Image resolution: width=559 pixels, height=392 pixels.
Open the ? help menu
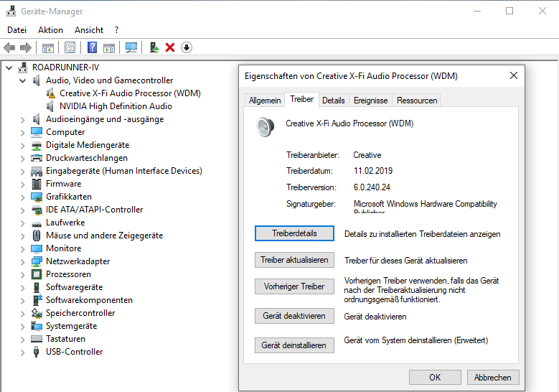[x=116, y=30]
